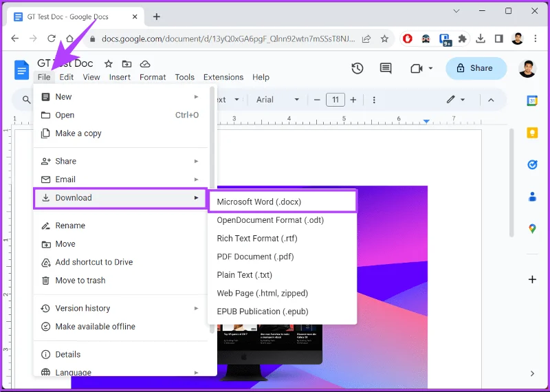Download as PDF Document (.pdf)
The width and height of the screenshot is (550, 392).
point(283,257)
